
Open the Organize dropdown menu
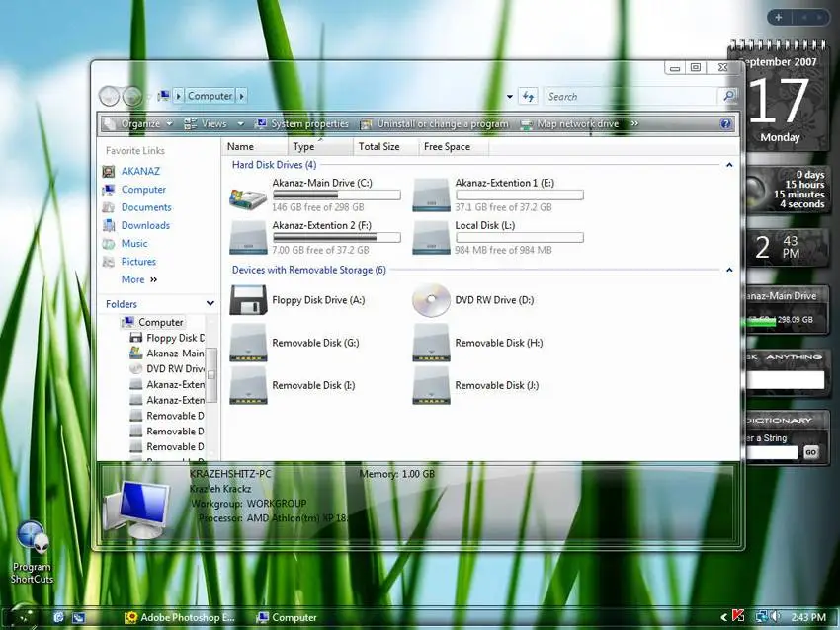tap(139, 124)
